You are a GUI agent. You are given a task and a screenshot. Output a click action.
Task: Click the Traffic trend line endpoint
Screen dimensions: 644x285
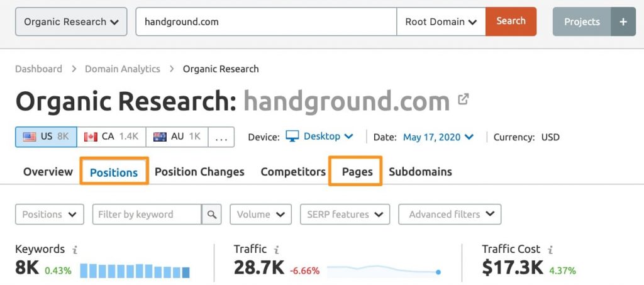coord(438,272)
